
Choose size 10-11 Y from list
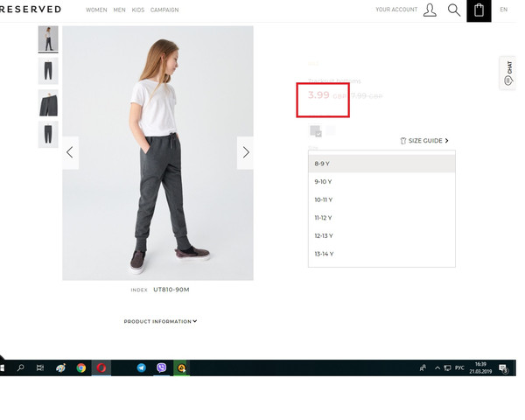coord(381,199)
